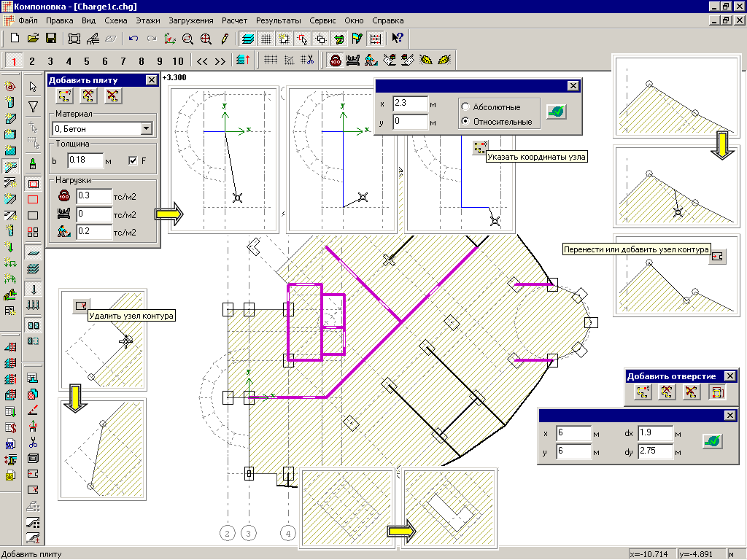Viewport: 747px width, 560px height.
Task: Select the filter funnel tool
Action: click(x=32, y=107)
